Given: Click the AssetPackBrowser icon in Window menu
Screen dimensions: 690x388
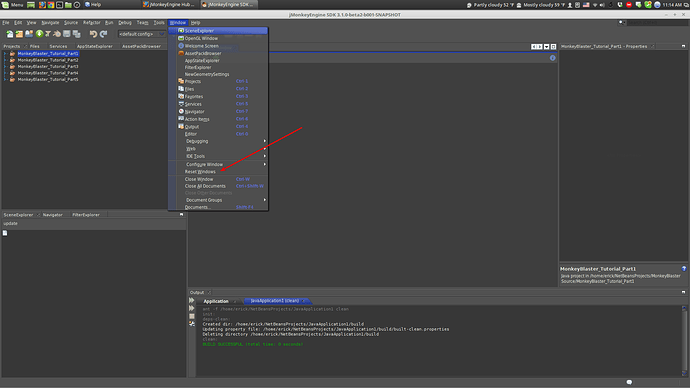Looking at the screenshot, I should click(x=181, y=53).
